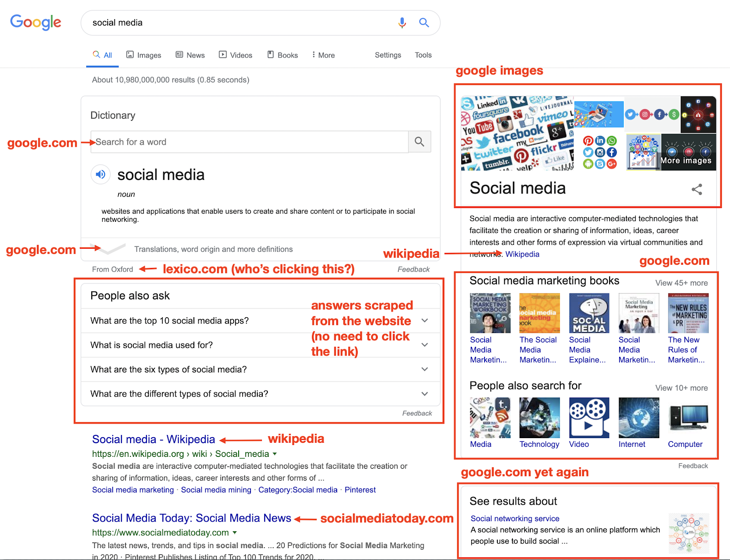Share the Social media knowledge panel
This screenshot has width=730, height=560.
pos(697,189)
